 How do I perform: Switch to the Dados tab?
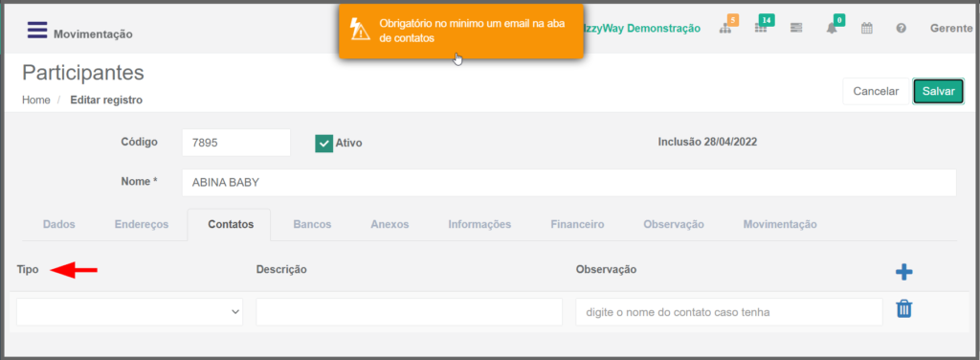click(58, 224)
